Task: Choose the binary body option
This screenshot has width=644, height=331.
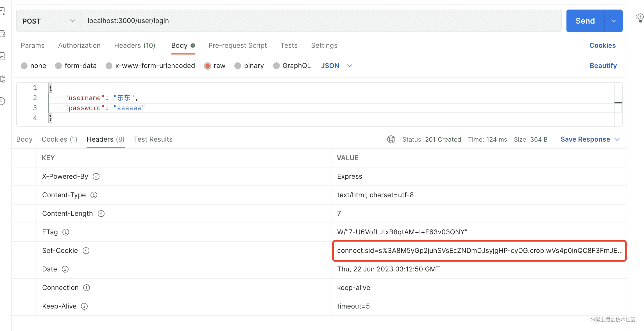Action: pos(238,66)
